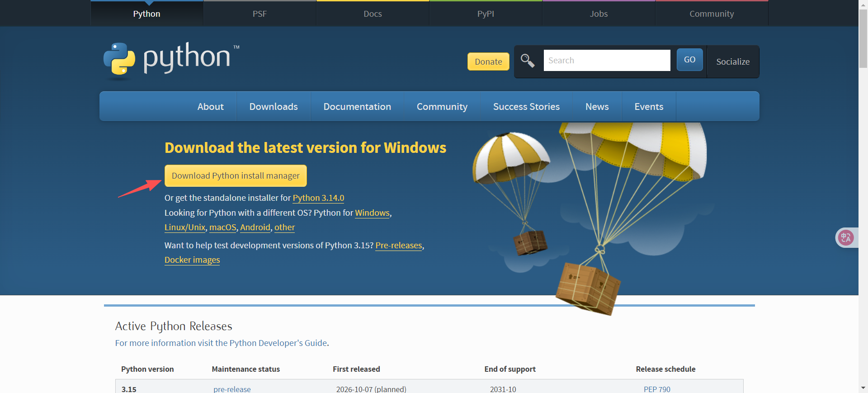Click the scrollbar down arrow

click(x=863, y=388)
